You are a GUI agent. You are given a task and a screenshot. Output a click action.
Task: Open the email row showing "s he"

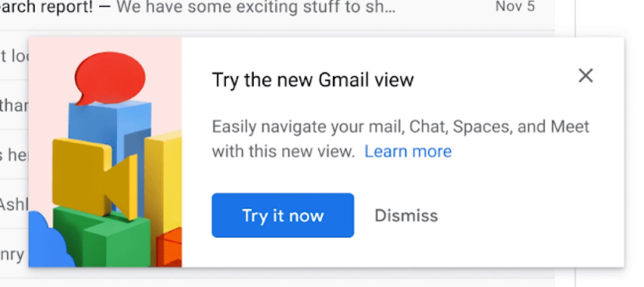coord(13,155)
